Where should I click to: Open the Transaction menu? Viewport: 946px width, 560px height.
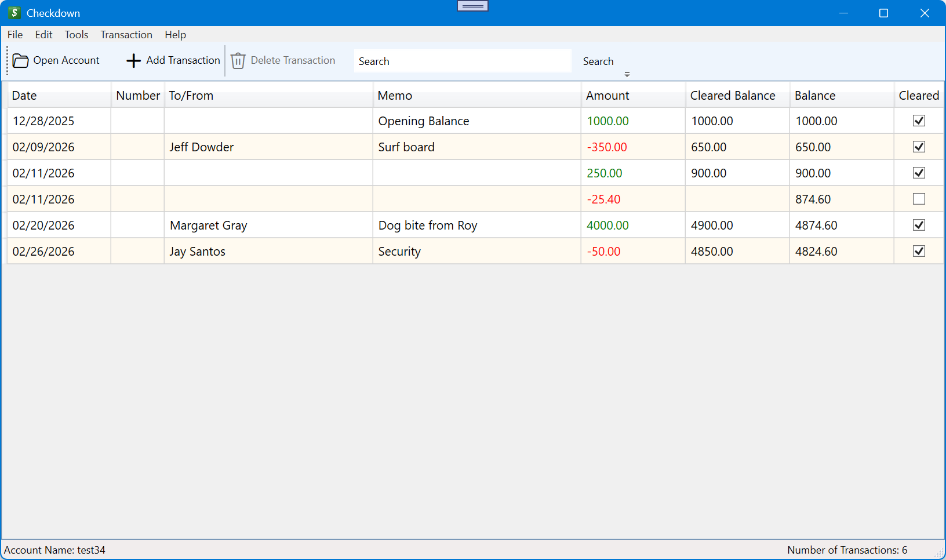tap(126, 35)
